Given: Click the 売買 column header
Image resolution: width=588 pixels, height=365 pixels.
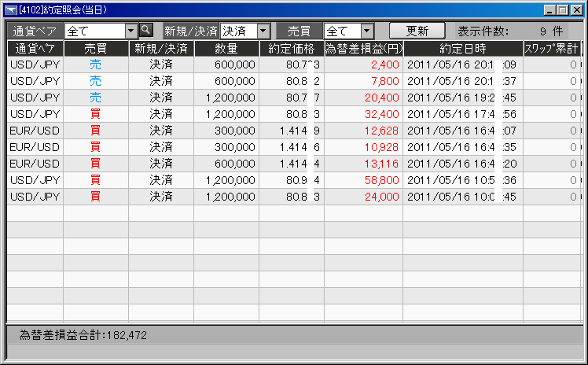Looking at the screenshot, I should pyautogui.click(x=95, y=48).
